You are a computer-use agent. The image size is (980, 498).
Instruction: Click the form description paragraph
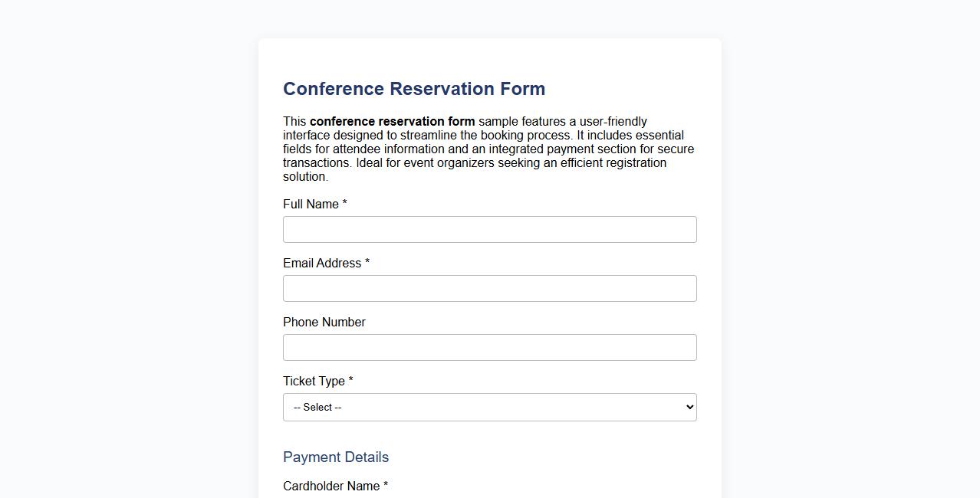tap(488, 149)
